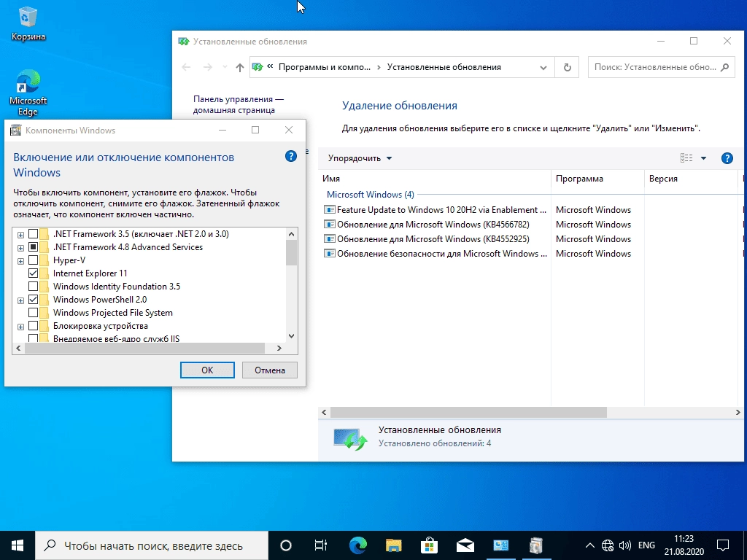Open the Windows Start menu
Image resolution: width=747 pixels, height=560 pixels.
(18, 545)
